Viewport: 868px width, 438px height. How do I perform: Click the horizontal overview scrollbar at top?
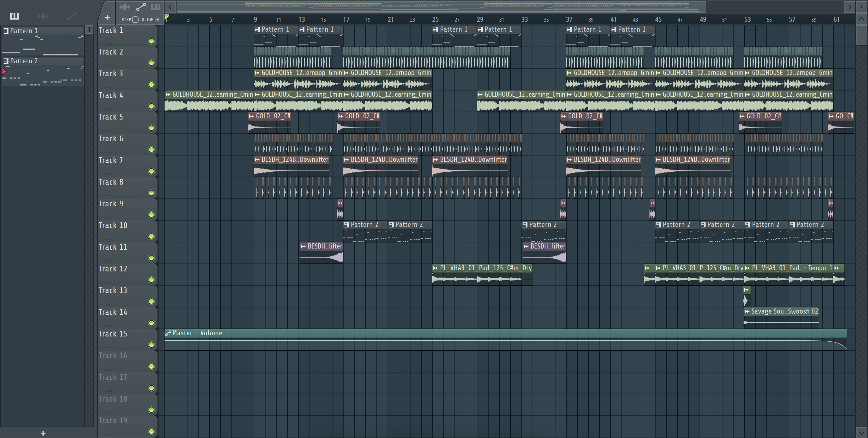[441, 6]
